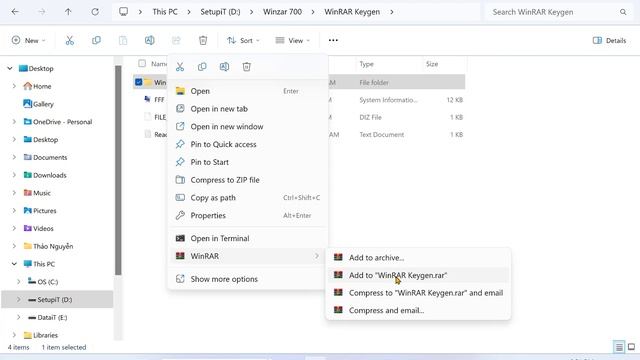Open the WinRAR submenu entry
This screenshot has height=360, width=640.
point(247,256)
